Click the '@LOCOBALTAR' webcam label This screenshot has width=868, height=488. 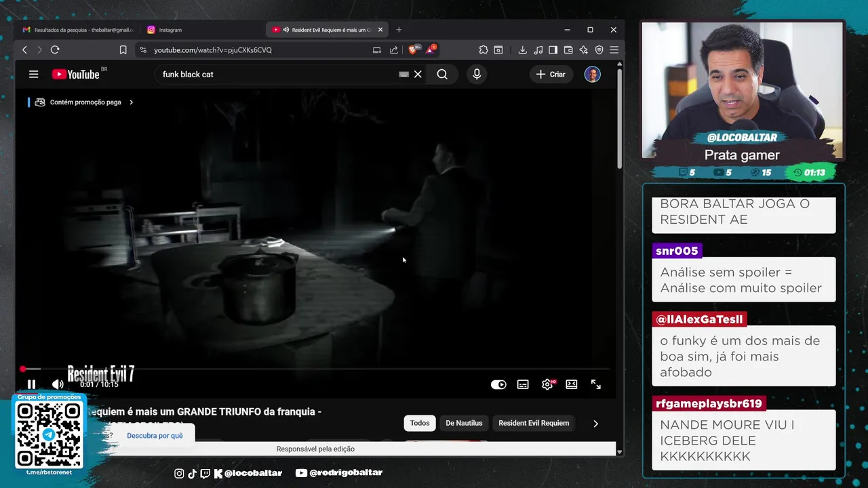pos(742,137)
